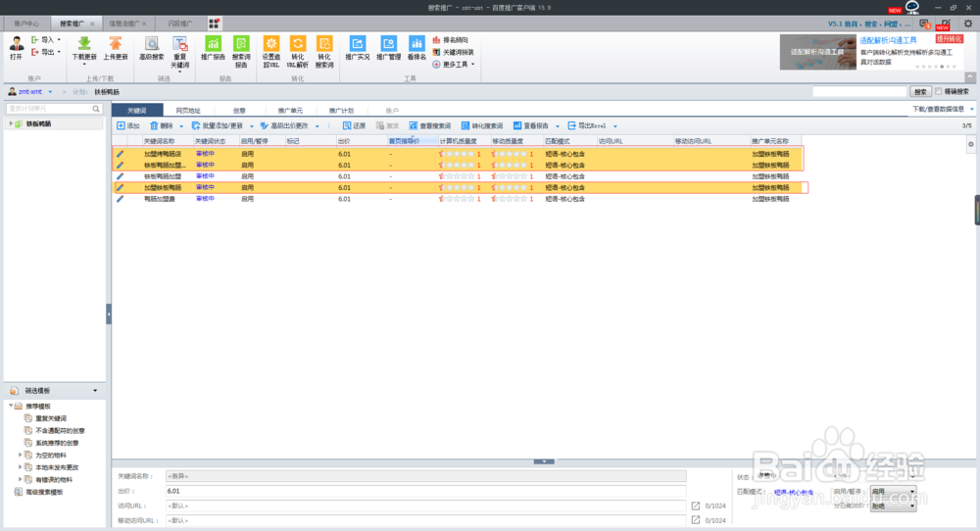Image resolution: width=980 pixels, height=531 pixels.
Task: Open the settings gear icon
Action: [x=967, y=24]
